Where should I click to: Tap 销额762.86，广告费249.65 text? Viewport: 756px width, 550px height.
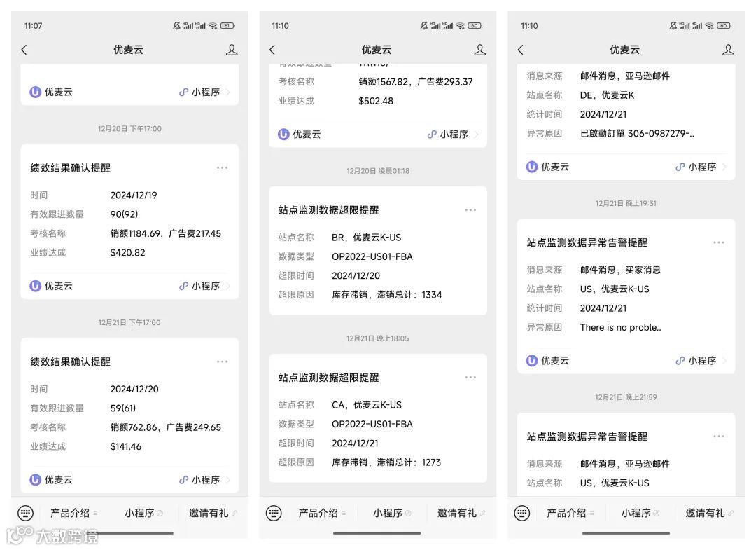[166, 427]
